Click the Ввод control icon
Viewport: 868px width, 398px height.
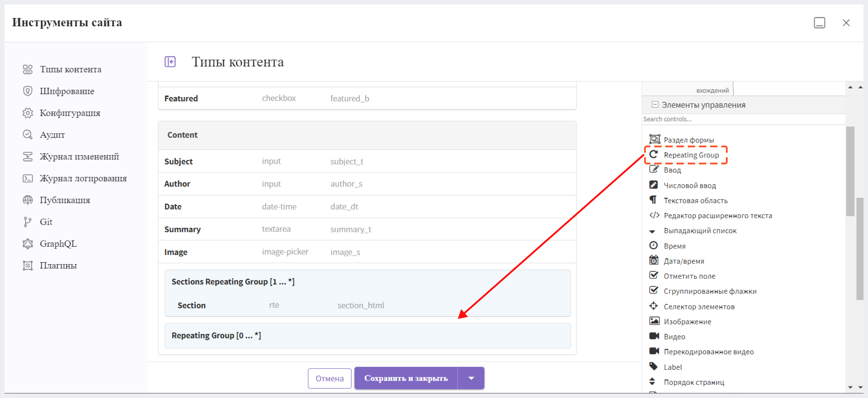tap(654, 169)
